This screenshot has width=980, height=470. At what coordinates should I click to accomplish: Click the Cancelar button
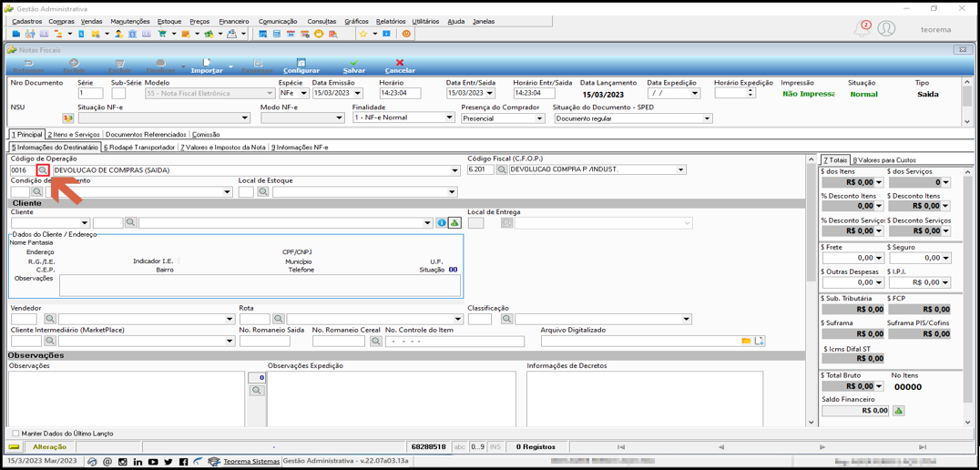point(400,66)
